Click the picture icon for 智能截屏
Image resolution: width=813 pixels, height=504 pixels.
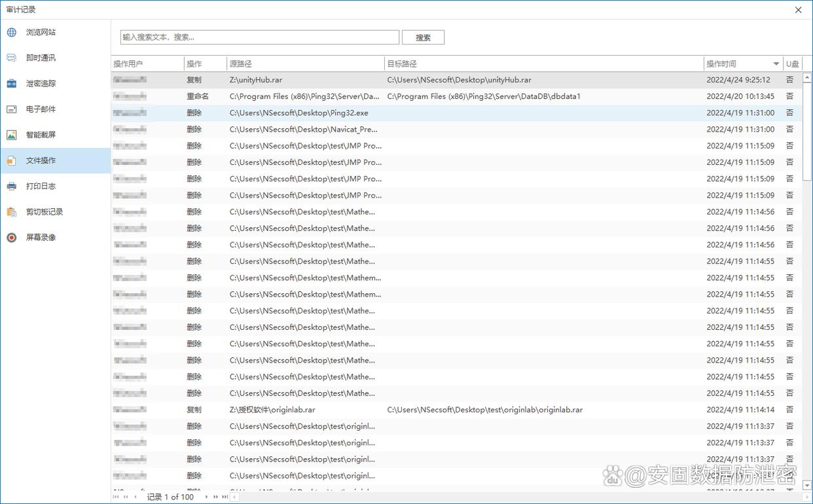12,135
